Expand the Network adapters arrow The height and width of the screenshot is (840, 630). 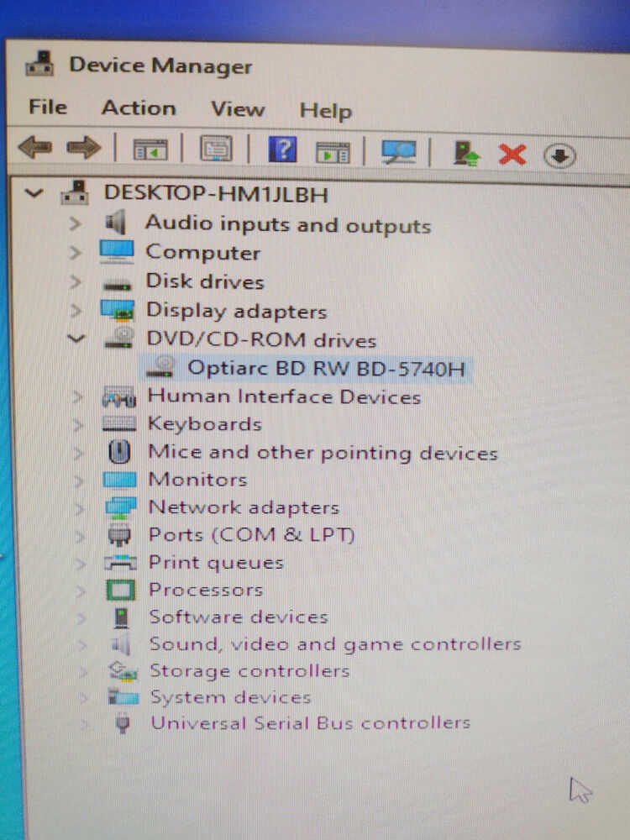pyautogui.click(x=80, y=508)
